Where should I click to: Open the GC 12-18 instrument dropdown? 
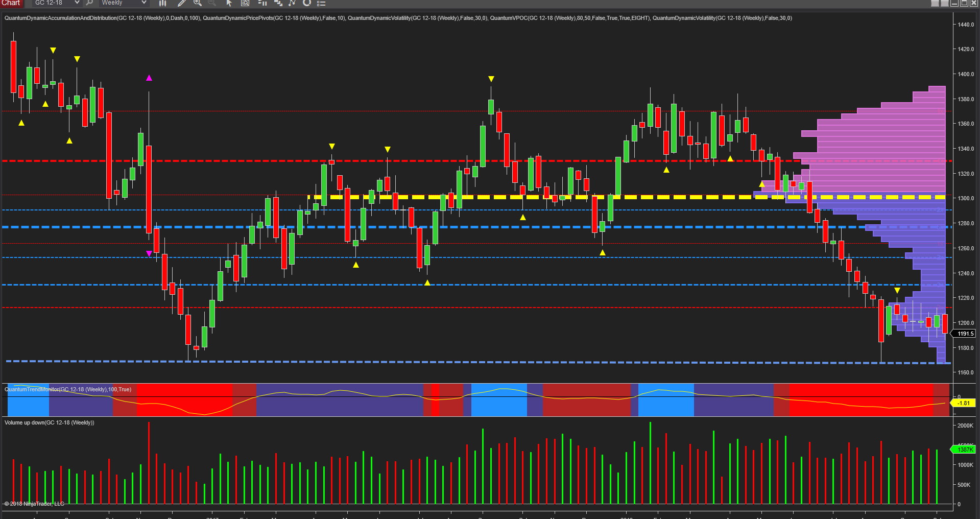(57, 3)
